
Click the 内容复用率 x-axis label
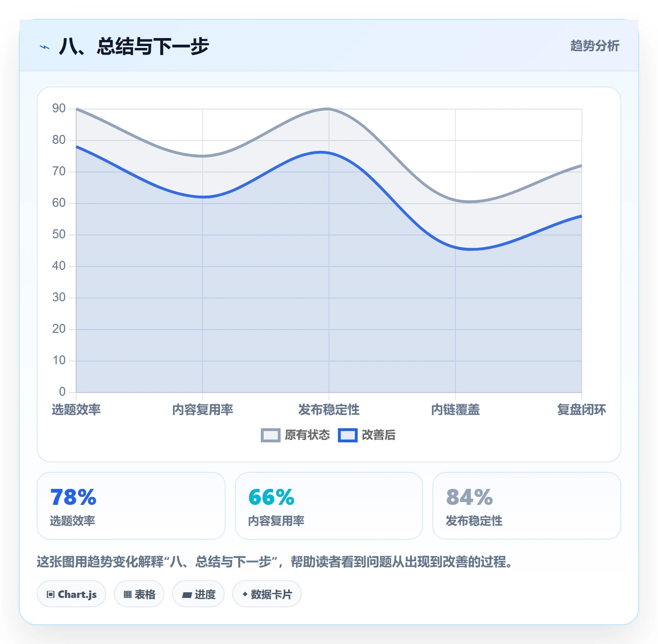point(203,410)
